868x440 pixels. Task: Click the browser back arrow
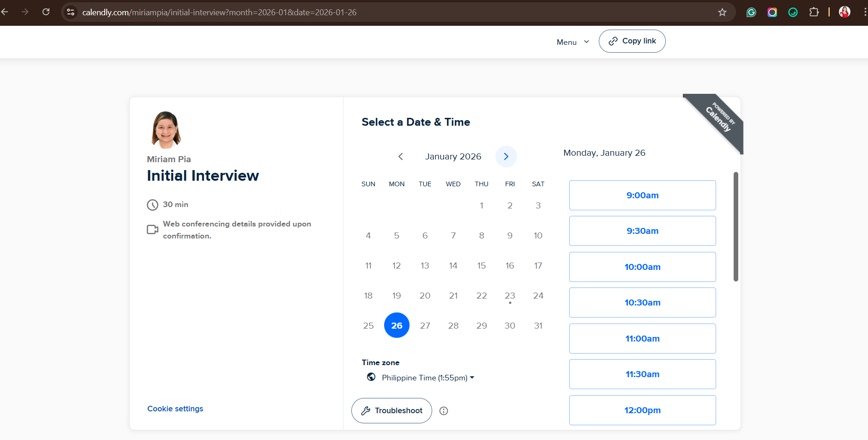pyautogui.click(x=5, y=12)
